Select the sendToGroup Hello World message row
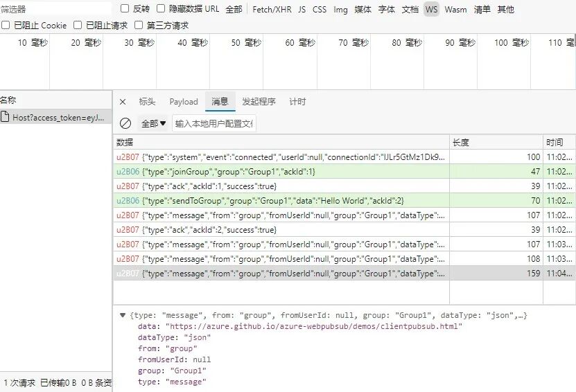 (x=344, y=200)
